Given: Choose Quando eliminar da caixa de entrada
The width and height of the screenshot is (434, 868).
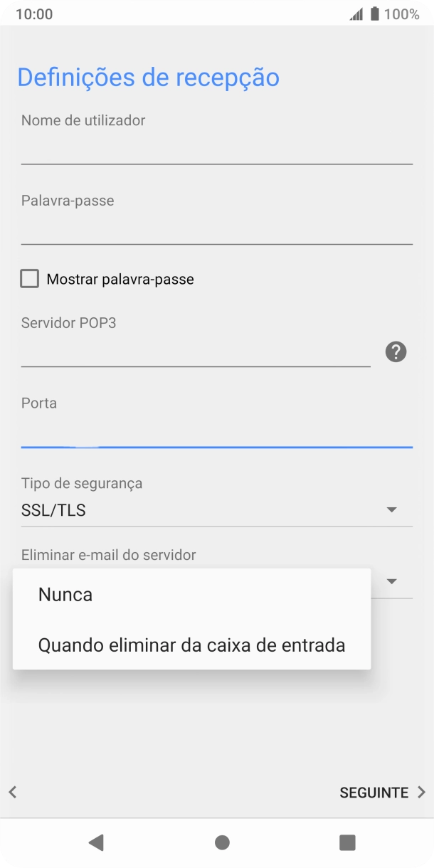Looking at the screenshot, I should [191, 645].
